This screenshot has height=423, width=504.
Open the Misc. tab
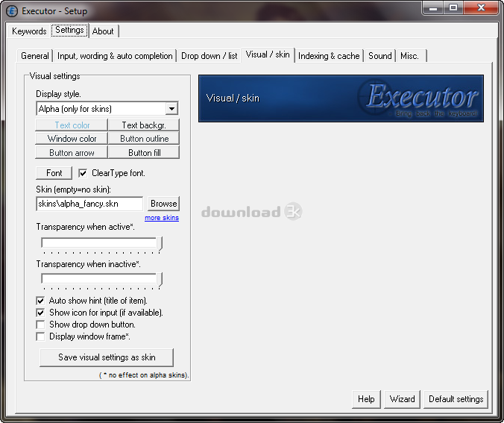[x=411, y=56]
